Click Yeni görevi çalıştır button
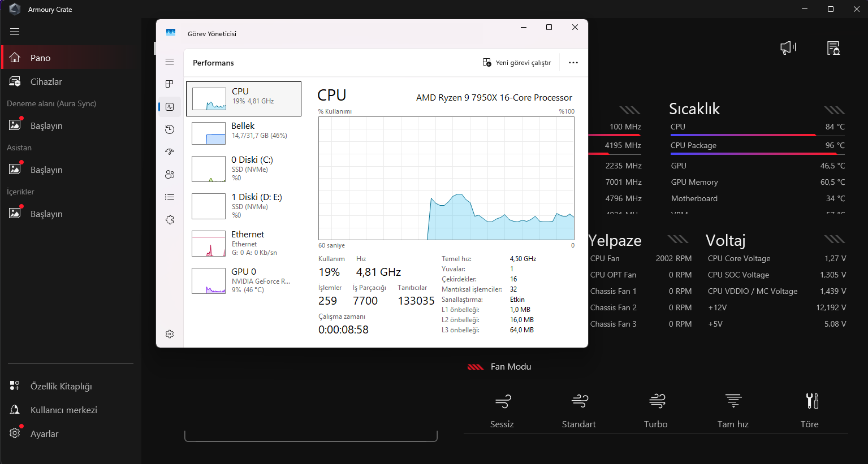The height and width of the screenshot is (464, 868). 517,63
